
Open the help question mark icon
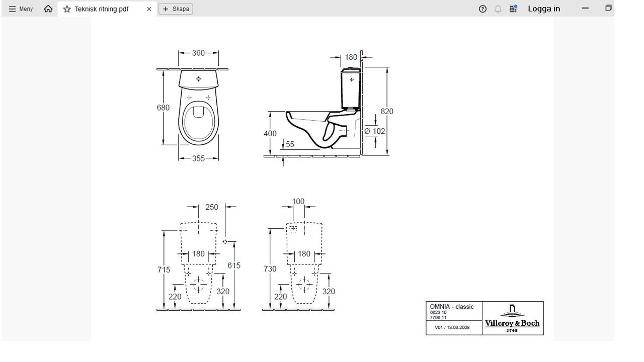click(482, 9)
